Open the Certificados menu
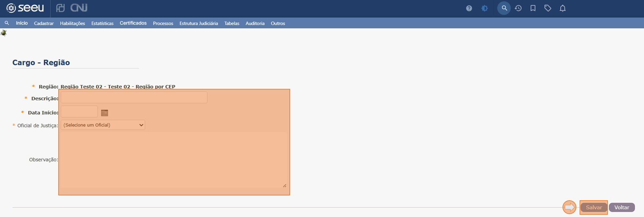Image resolution: width=644 pixels, height=217 pixels. 133,23
